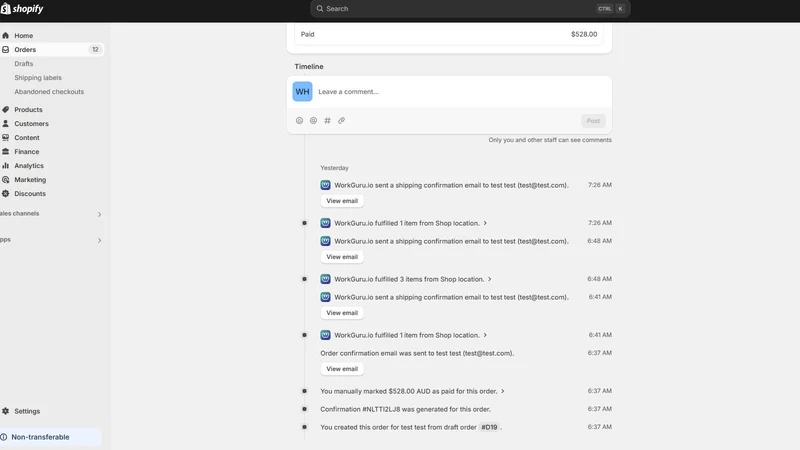Add hashtag reference icon

[328, 121]
